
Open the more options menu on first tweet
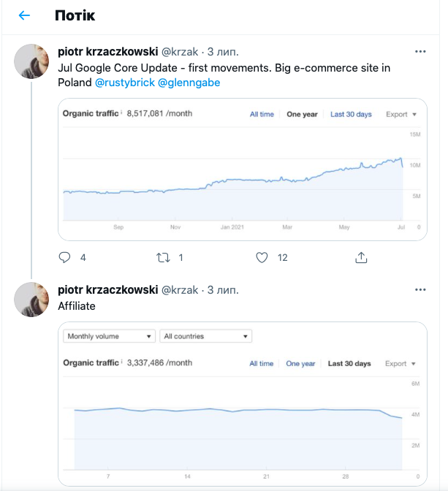pos(420,53)
